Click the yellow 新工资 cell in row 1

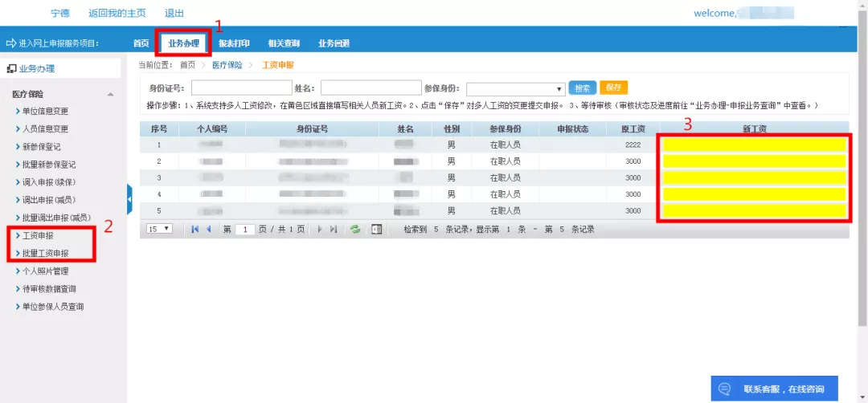click(x=754, y=145)
